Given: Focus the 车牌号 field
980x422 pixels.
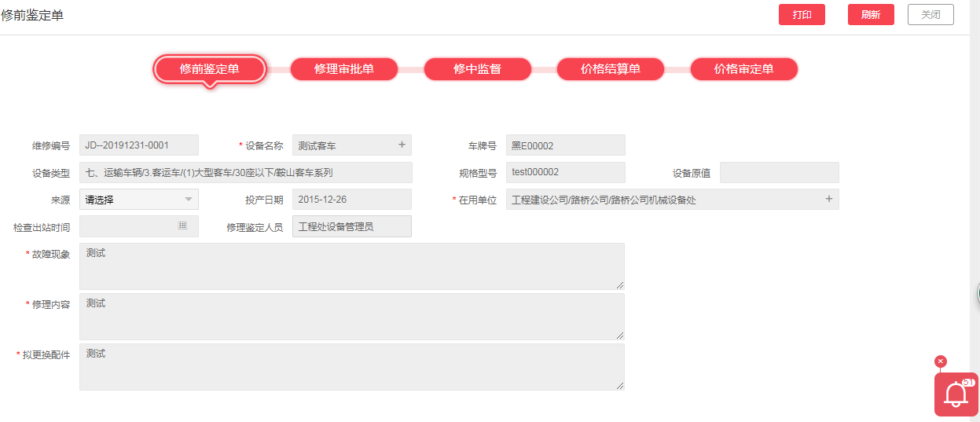Looking at the screenshot, I should 565,145.
